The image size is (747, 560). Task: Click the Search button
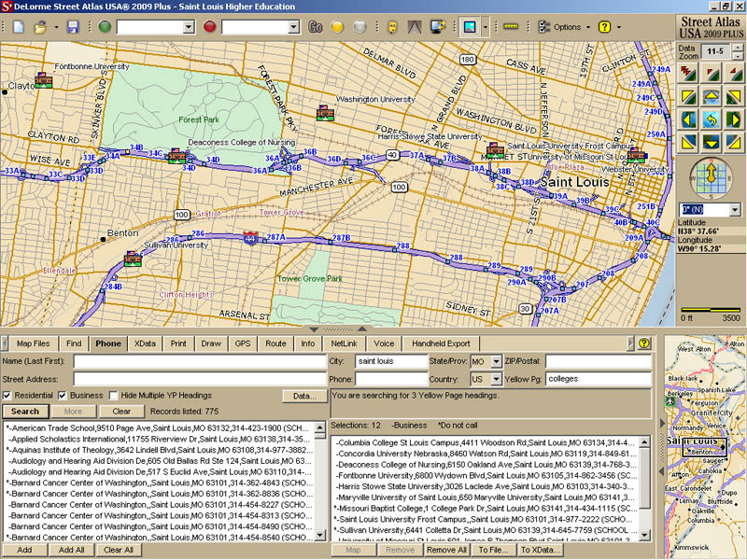click(25, 412)
